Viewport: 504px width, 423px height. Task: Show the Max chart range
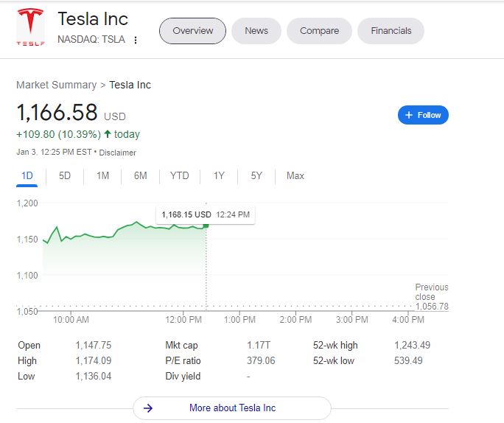(x=295, y=175)
